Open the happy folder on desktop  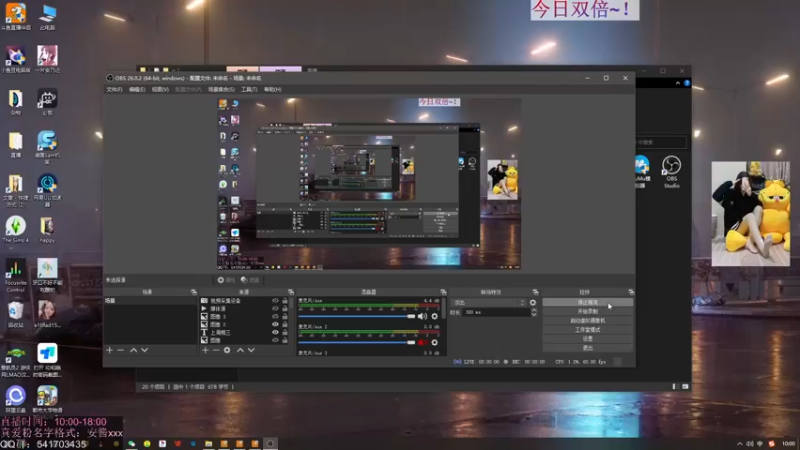coord(47,230)
